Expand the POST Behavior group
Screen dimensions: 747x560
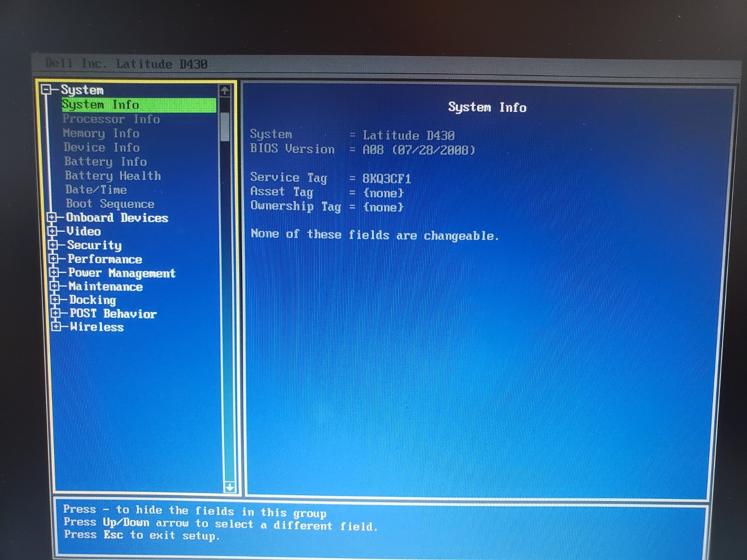[55, 313]
